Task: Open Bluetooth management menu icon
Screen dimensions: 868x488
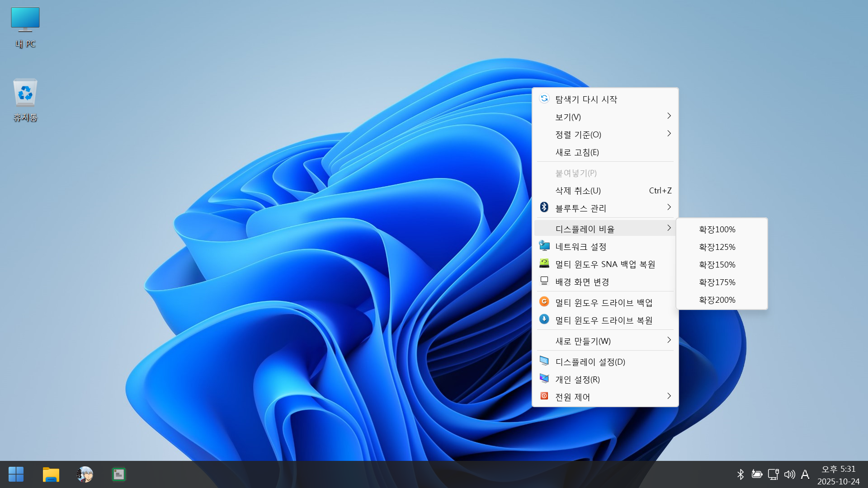Action: tap(544, 207)
